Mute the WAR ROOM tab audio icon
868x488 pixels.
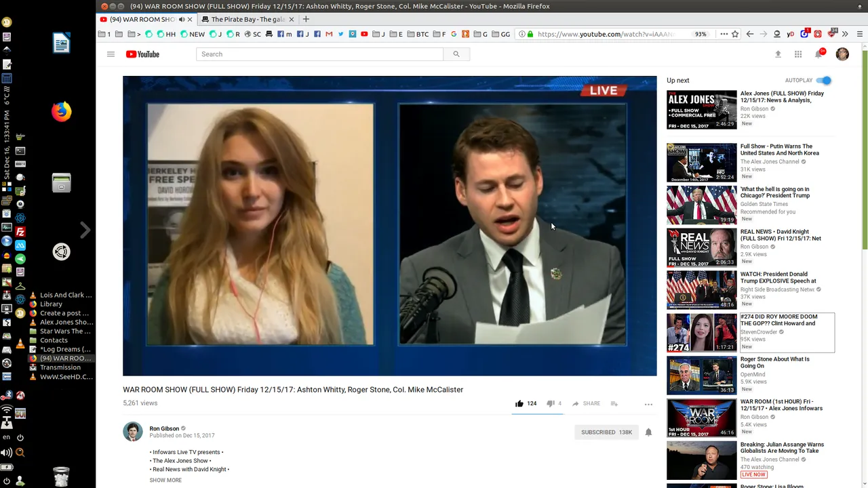tap(182, 20)
